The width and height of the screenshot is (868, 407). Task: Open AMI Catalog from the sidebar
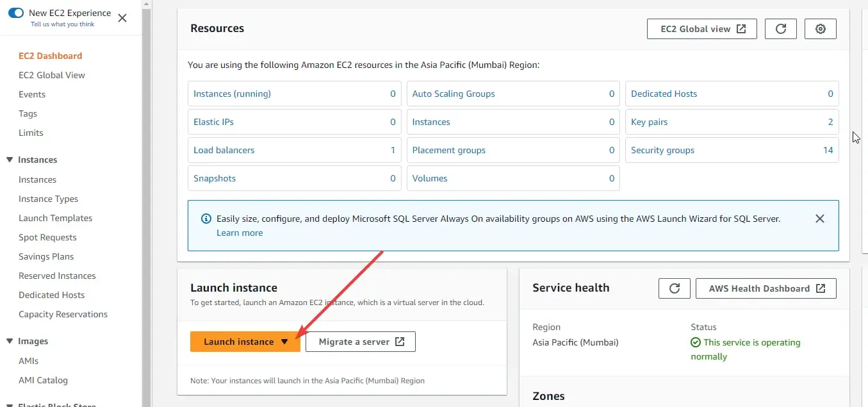click(x=43, y=380)
